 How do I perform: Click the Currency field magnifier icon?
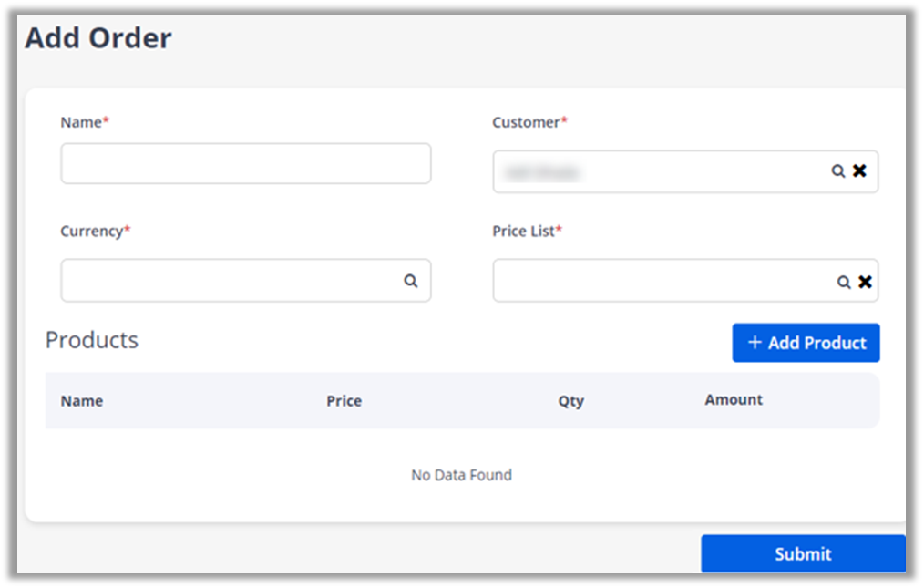[x=411, y=281]
